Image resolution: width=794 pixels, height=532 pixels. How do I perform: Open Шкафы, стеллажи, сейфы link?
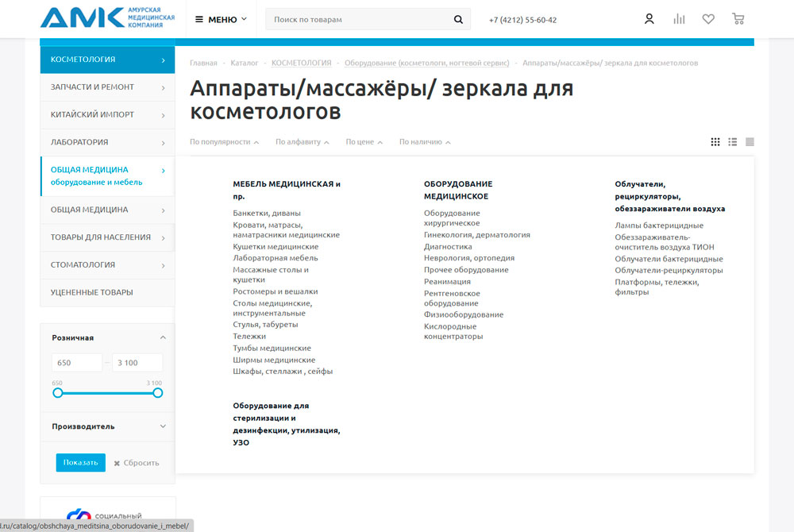283,371
